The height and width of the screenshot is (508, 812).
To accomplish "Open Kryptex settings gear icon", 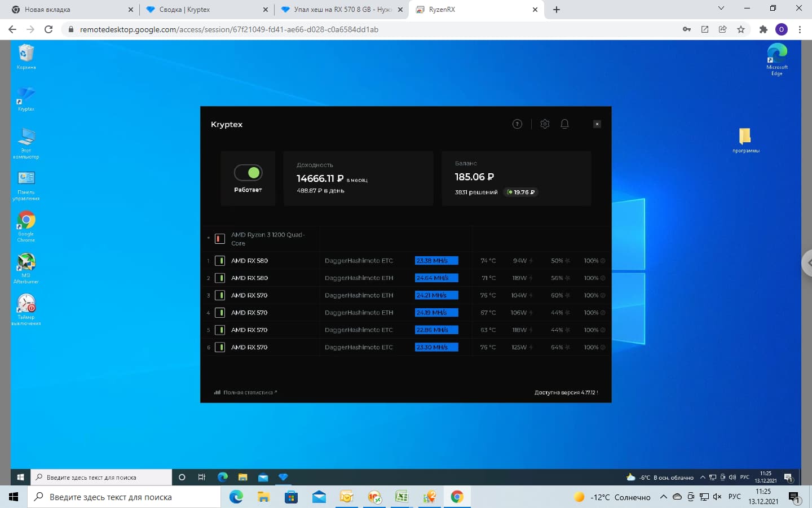I will [545, 124].
